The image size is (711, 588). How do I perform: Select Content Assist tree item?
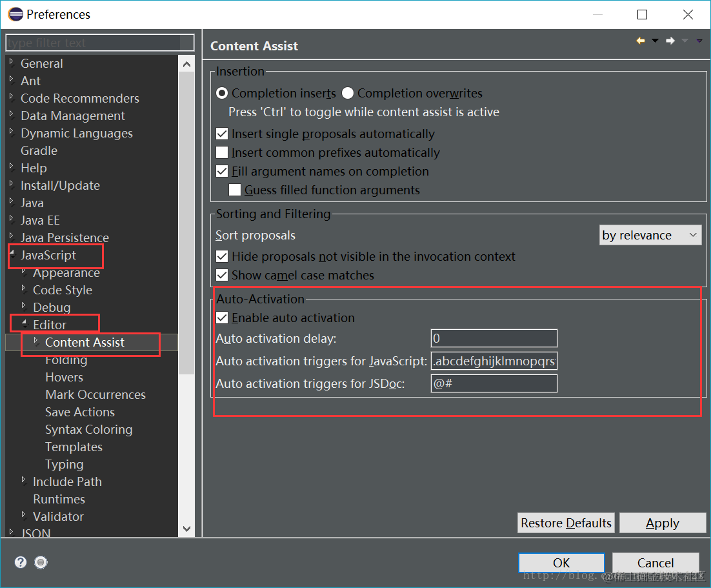tap(85, 342)
